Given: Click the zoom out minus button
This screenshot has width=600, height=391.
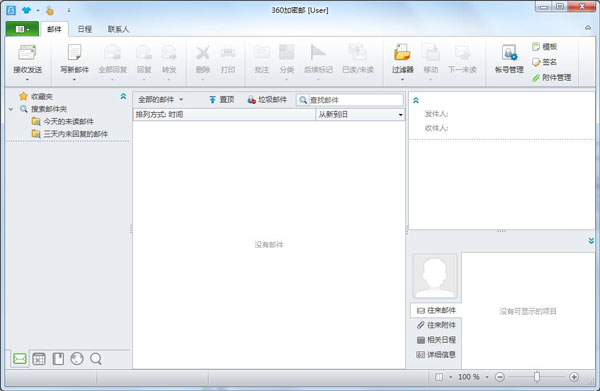Looking at the screenshot, I should tap(499, 377).
